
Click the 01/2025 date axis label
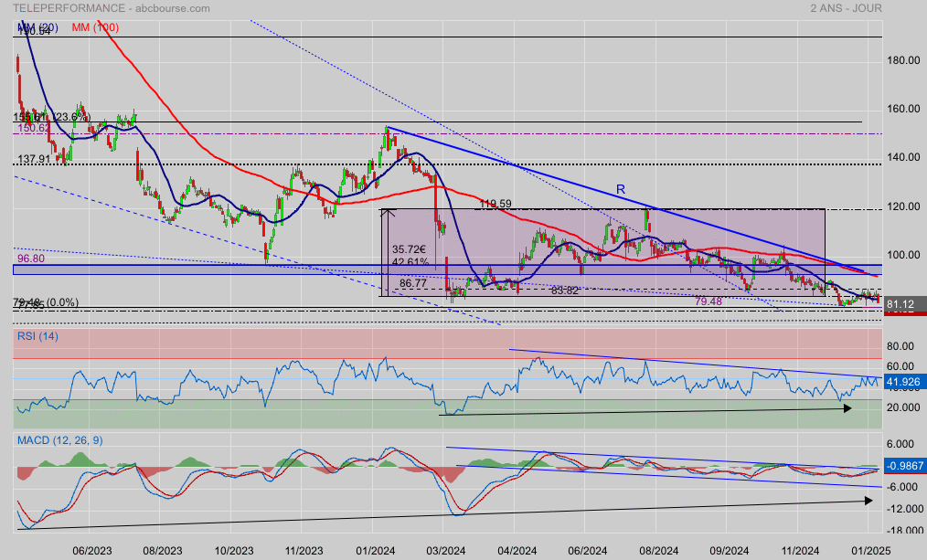tap(871, 551)
